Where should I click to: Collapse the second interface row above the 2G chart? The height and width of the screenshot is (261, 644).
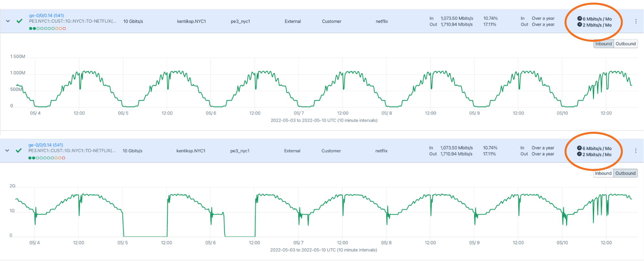point(7,151)
